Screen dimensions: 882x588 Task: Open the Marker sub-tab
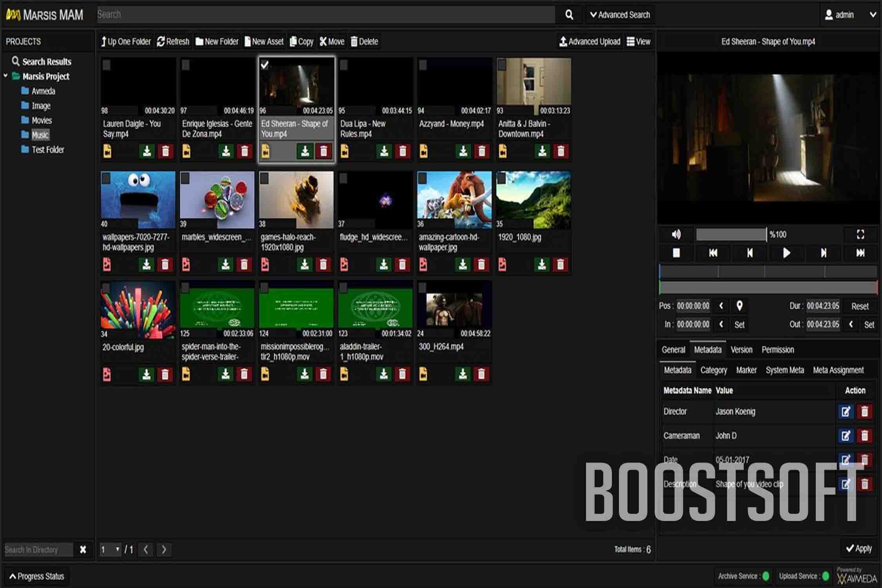[x=746, y=370]
